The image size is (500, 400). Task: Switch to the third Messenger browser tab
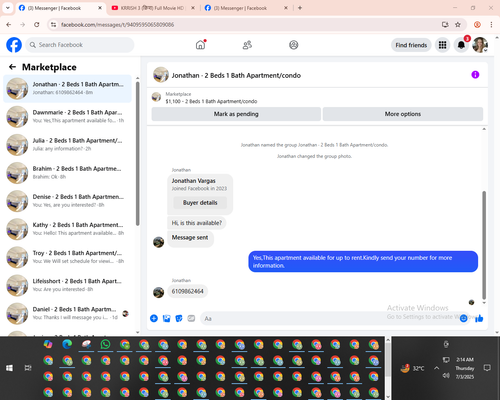coord(246,8)
